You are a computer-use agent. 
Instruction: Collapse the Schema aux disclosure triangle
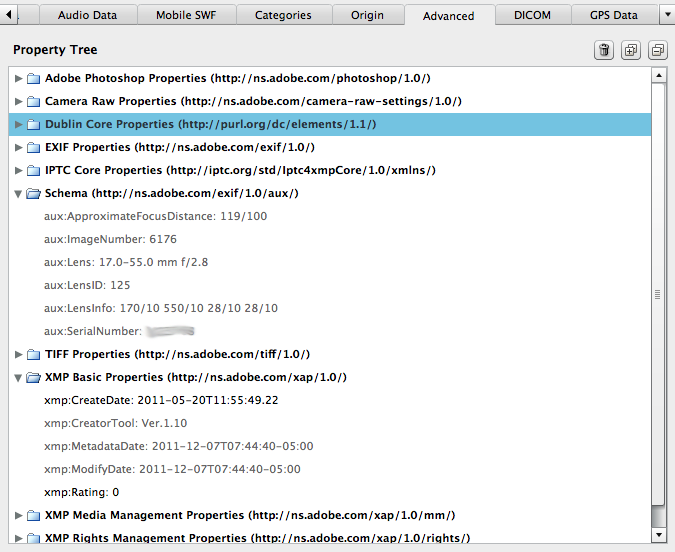[x=19, y=193]
